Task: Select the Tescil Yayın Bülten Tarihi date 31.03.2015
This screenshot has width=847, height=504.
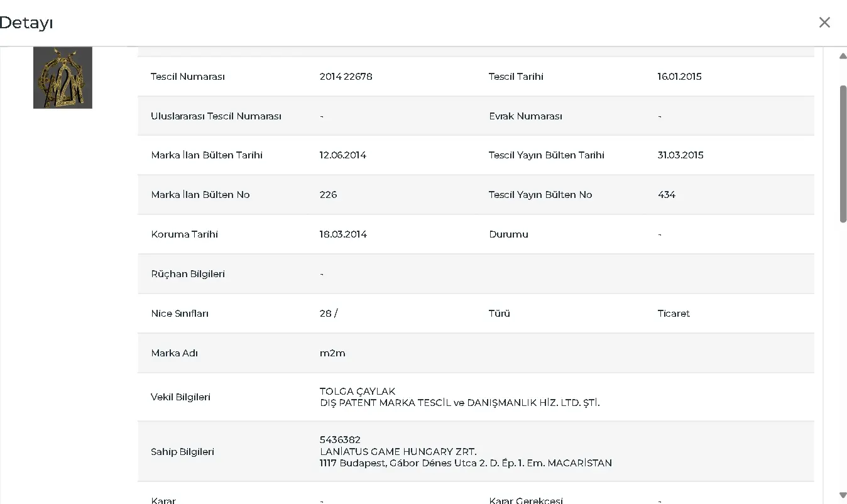Action: click(x=680, y=155)
